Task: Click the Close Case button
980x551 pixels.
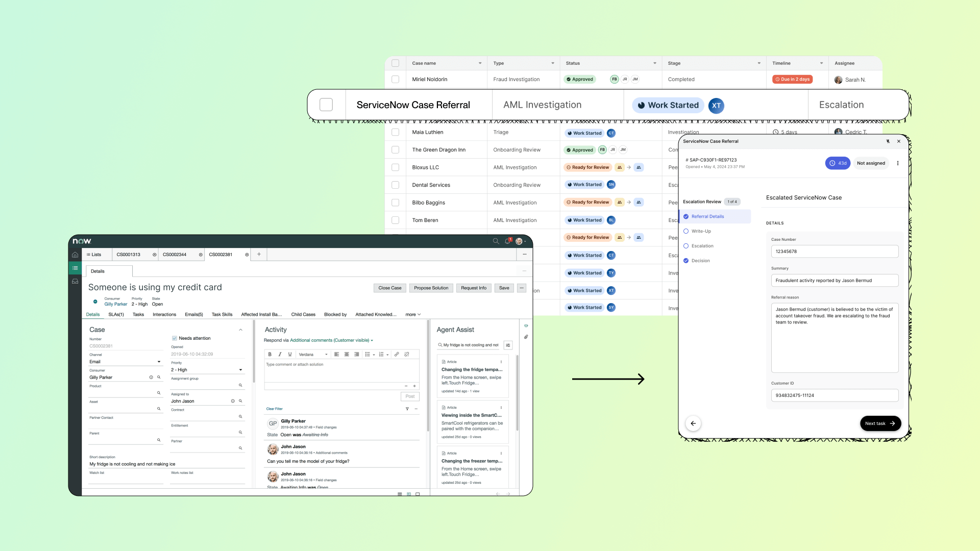Action: coord(390,288)
